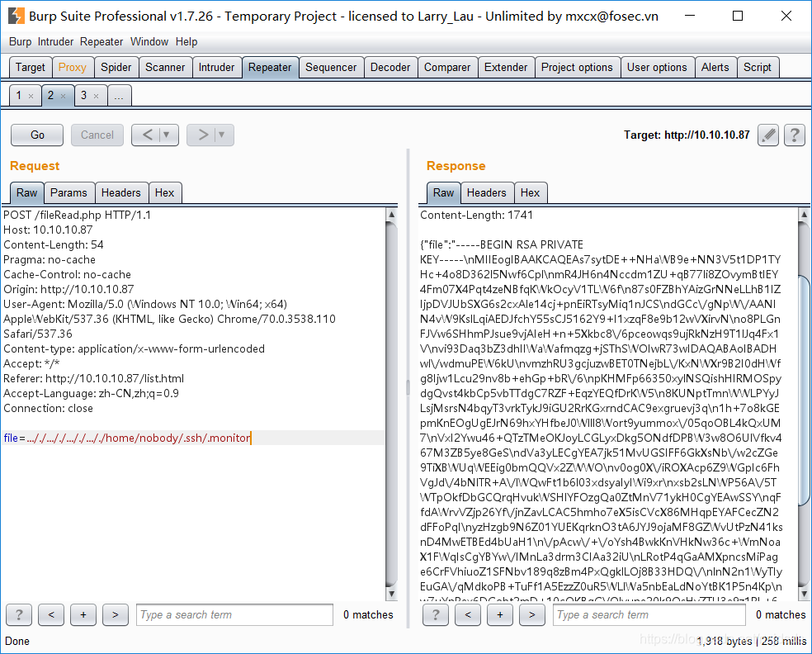This screenshot has height=654, width=812.
Task: Go to previous match in response search
Action: (x=468, y=615)
